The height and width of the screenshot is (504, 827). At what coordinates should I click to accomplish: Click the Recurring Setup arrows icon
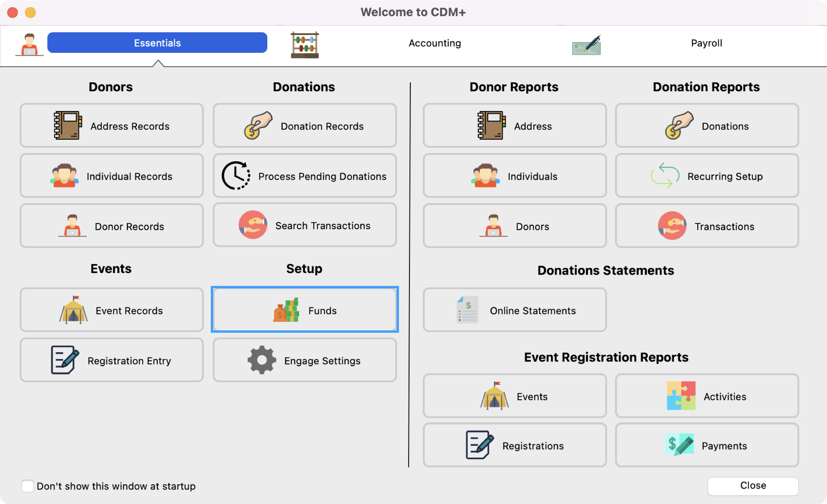[665, 176]
